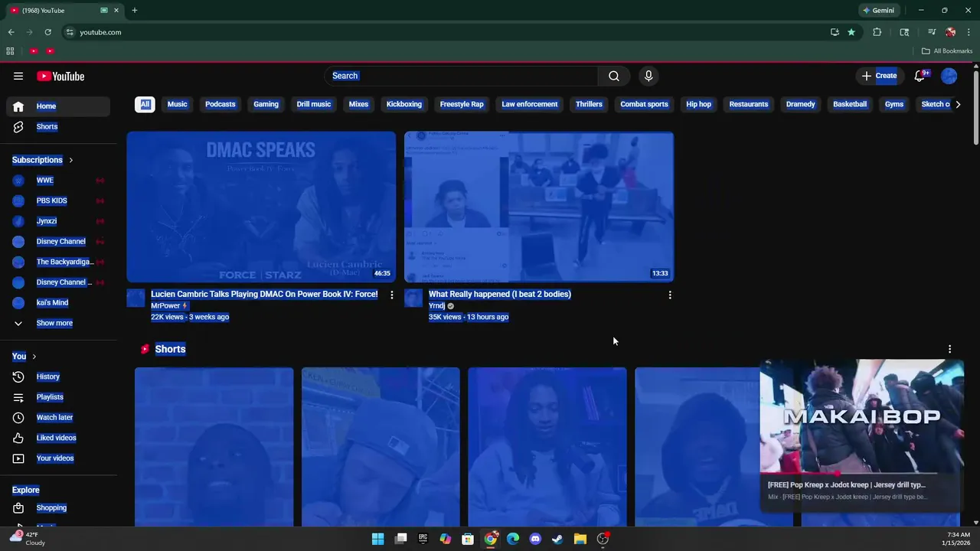Click the YouTube logo
The width and height of the screenshot is (980, 551).
[x=60, y=76]
